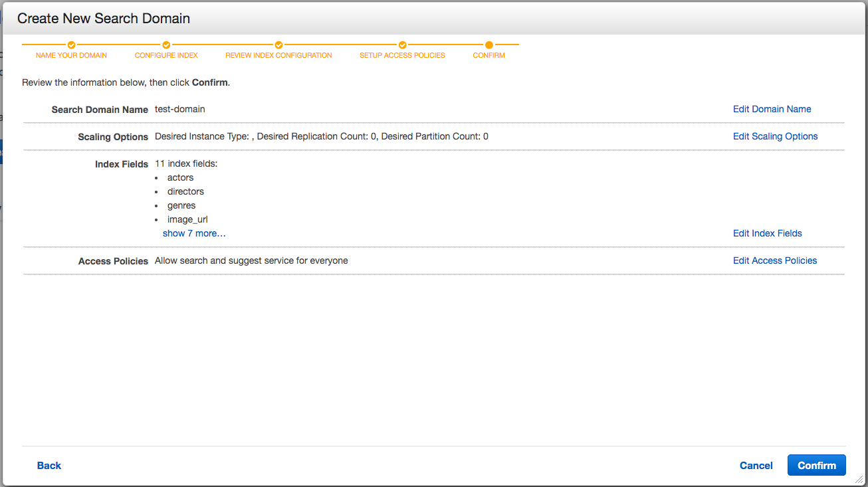Click the Configure Index step checkmark icon

pyautogui.click(x=166, y=45)
